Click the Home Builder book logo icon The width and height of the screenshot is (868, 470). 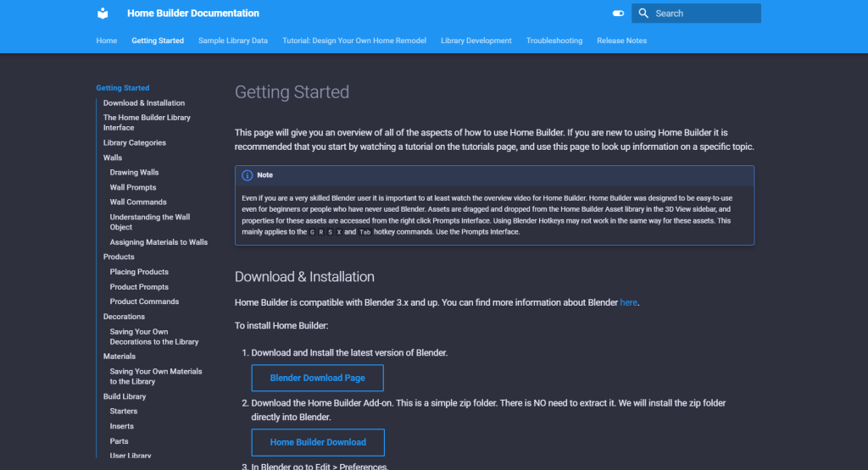coord(103,14)
